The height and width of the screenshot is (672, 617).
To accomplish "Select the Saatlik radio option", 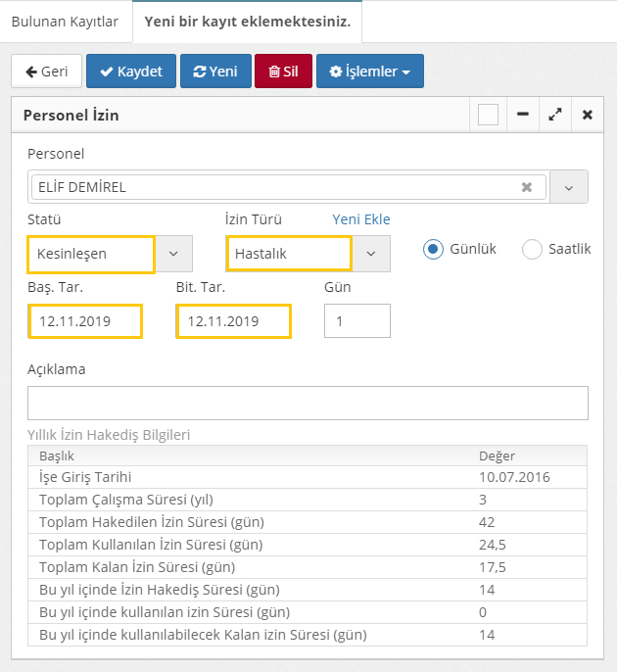I will 532,249.
